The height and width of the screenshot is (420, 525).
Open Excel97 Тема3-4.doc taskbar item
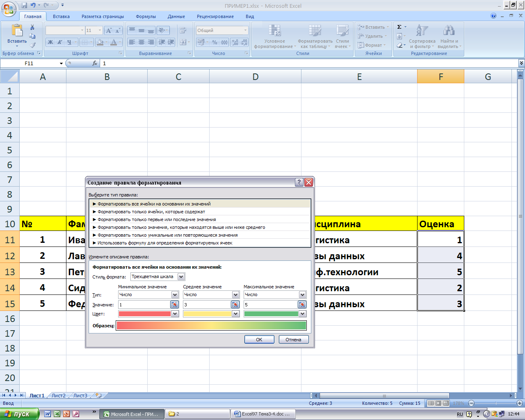(263, 414)
